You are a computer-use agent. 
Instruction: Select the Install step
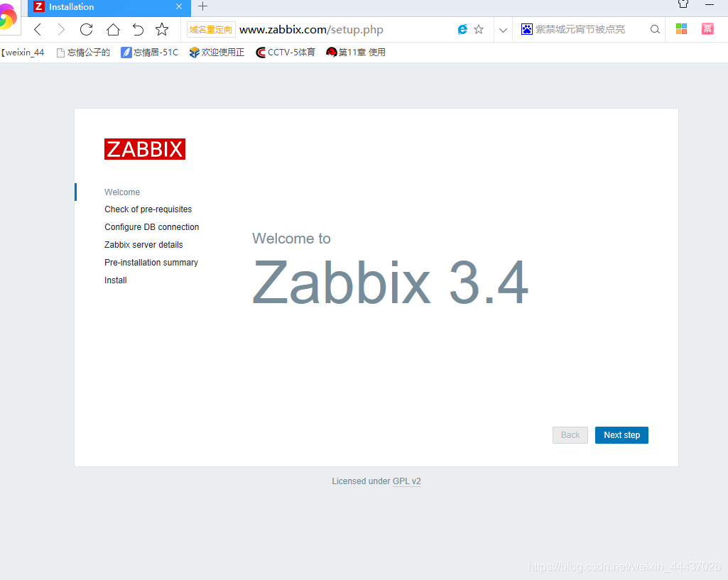point(116,280)
